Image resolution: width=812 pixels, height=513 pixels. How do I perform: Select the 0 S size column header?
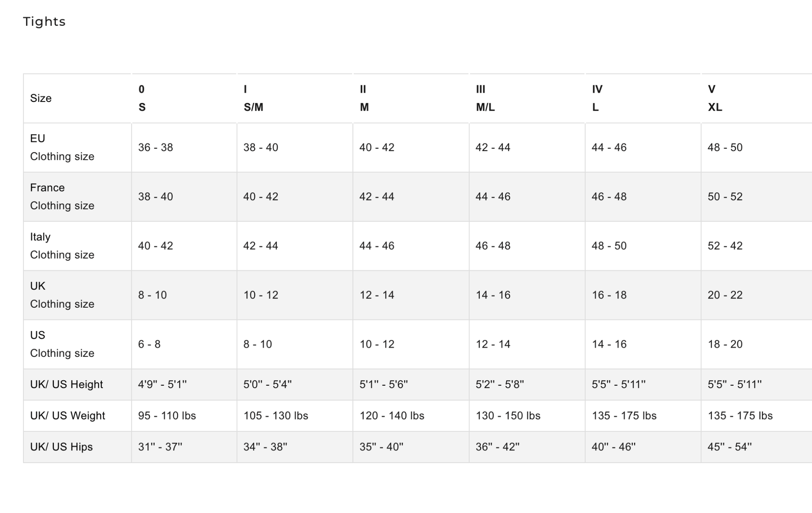click(x=142, y=98)
